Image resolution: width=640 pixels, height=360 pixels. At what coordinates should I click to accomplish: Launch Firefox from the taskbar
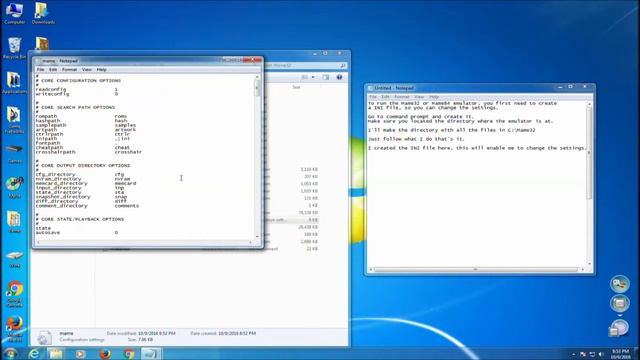point(105,354)
